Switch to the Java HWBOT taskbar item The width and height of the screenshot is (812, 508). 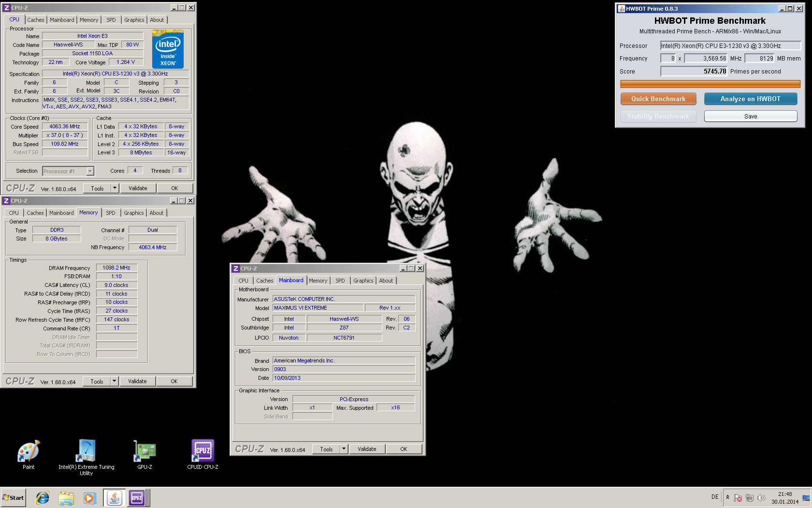(115, 498)
